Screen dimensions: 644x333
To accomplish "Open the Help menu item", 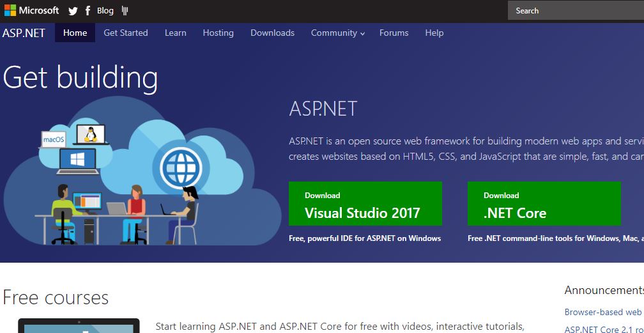I will pos(434,33).
